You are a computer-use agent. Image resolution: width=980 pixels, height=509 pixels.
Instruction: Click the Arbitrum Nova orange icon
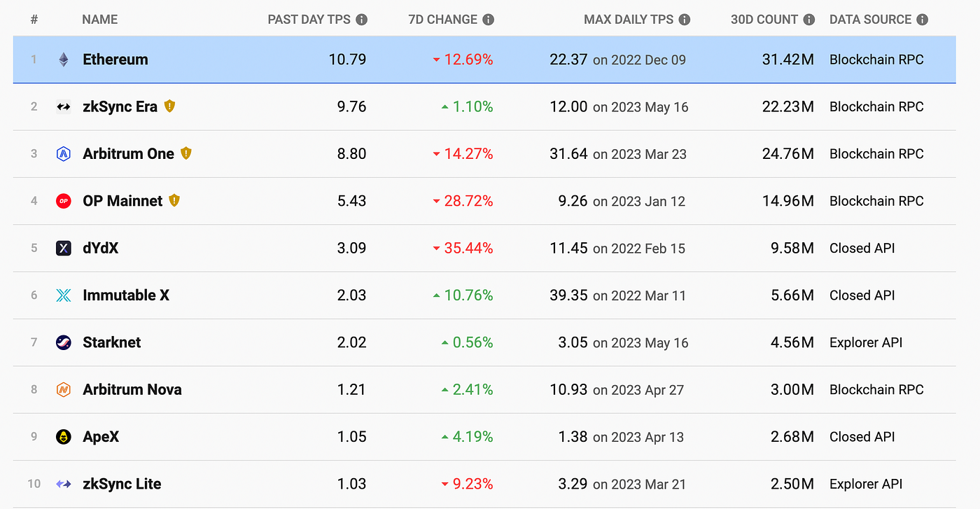coord(64,389)
